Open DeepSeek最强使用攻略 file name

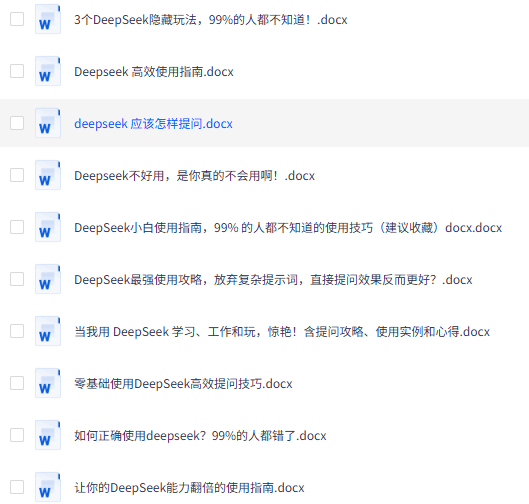click(x=273, y=279)
